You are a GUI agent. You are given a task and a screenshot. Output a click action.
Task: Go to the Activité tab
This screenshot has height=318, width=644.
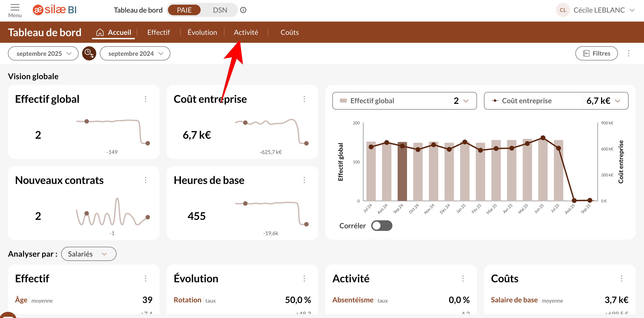coord(246,32)
